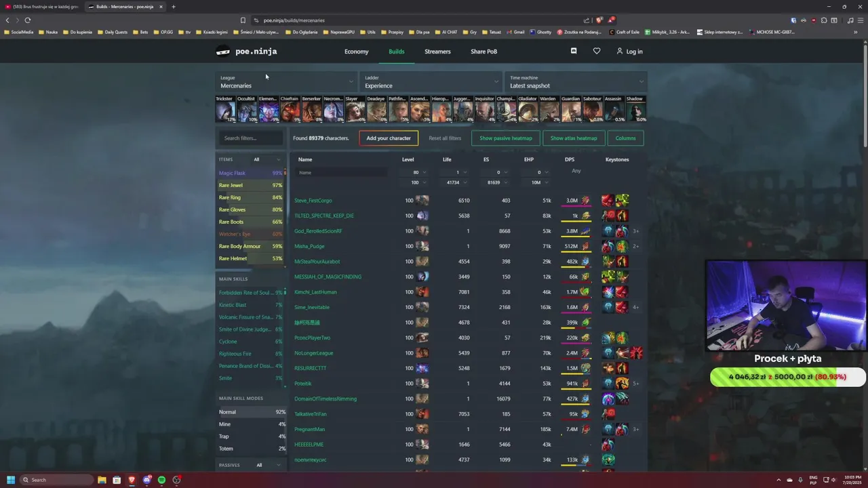
Task: Click the browser page vertical scrollbar
Action: [865, 95]
